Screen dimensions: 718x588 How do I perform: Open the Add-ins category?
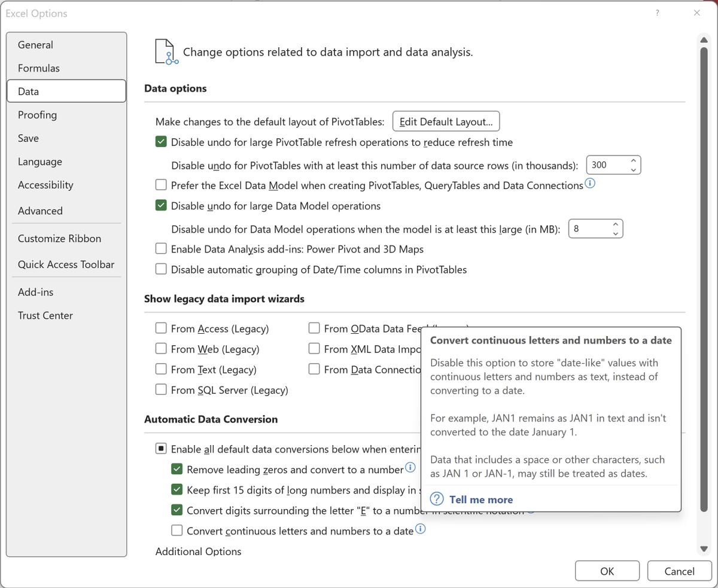66,292
